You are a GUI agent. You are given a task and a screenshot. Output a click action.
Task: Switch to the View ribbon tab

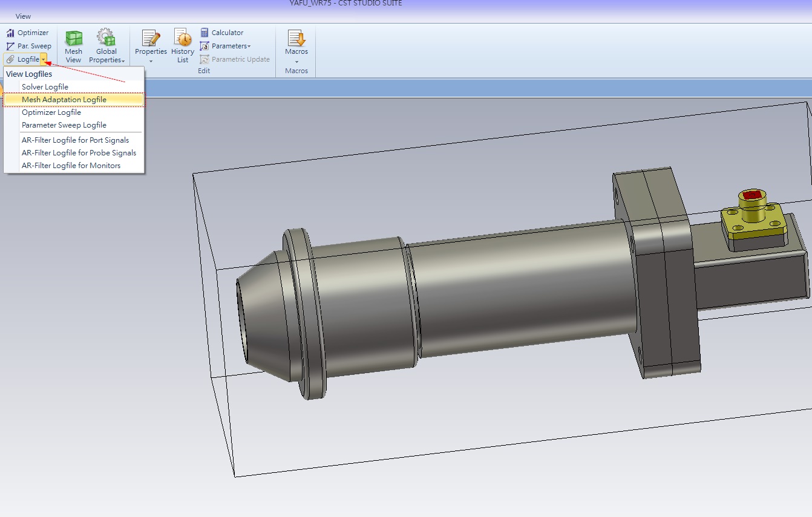click(23, 16)
